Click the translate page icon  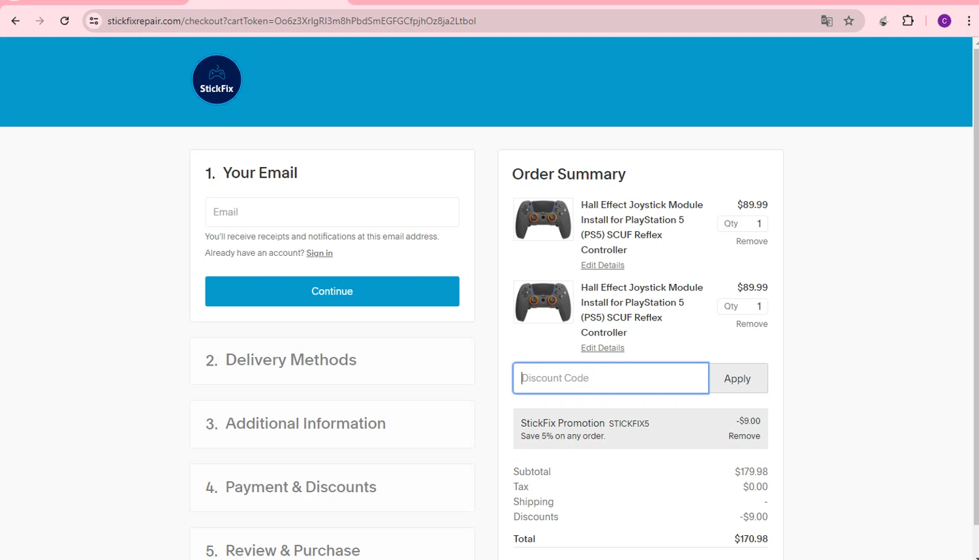[x=827, y=21]
